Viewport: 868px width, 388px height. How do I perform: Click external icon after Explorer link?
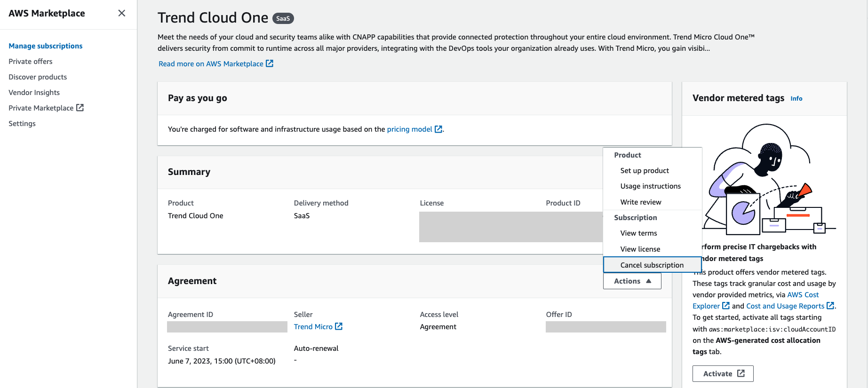pos(726,306)
